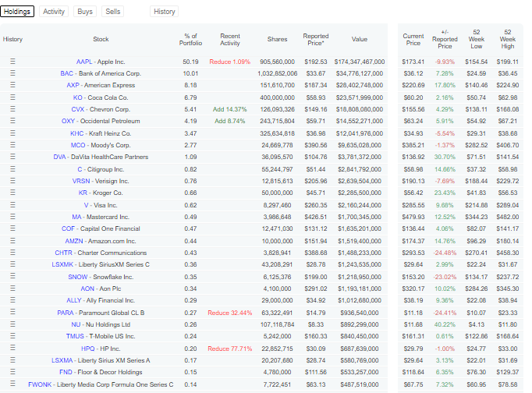Open the Buys tab
Viewport: 532px width, 393px height.
[x=85, y=12]
